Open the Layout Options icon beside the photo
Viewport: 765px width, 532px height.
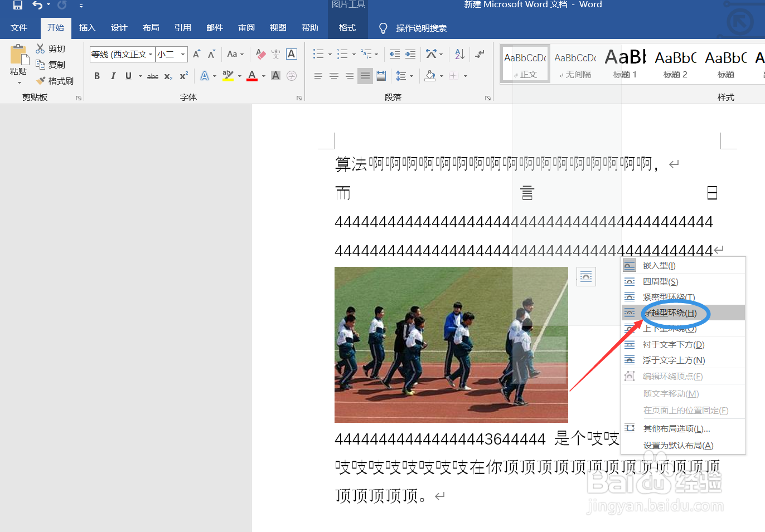click(585, 276)
